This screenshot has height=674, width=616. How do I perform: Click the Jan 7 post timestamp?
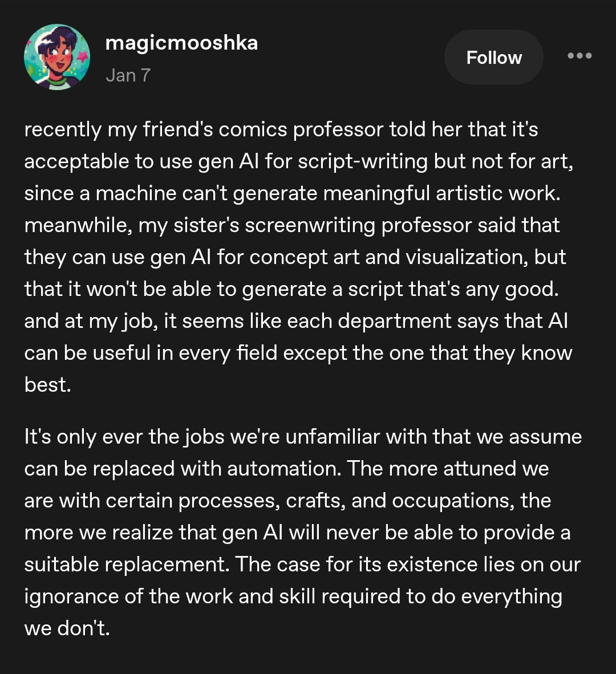[x=128, y=75]
